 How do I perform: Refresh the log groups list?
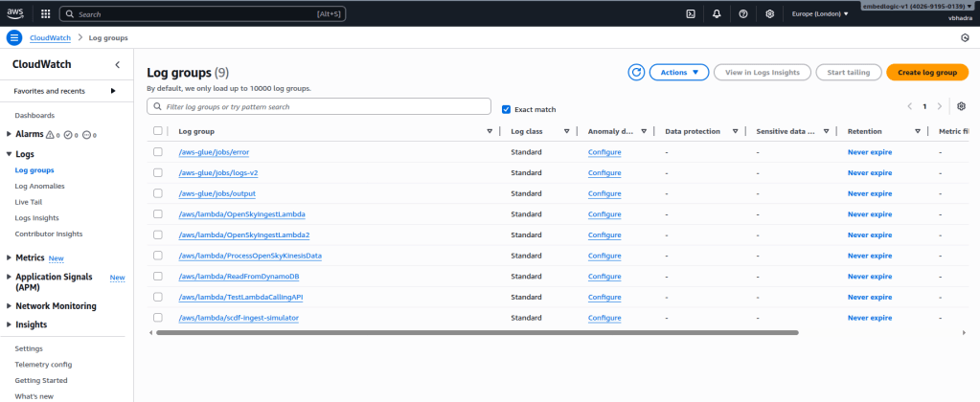tap(636, 73)
